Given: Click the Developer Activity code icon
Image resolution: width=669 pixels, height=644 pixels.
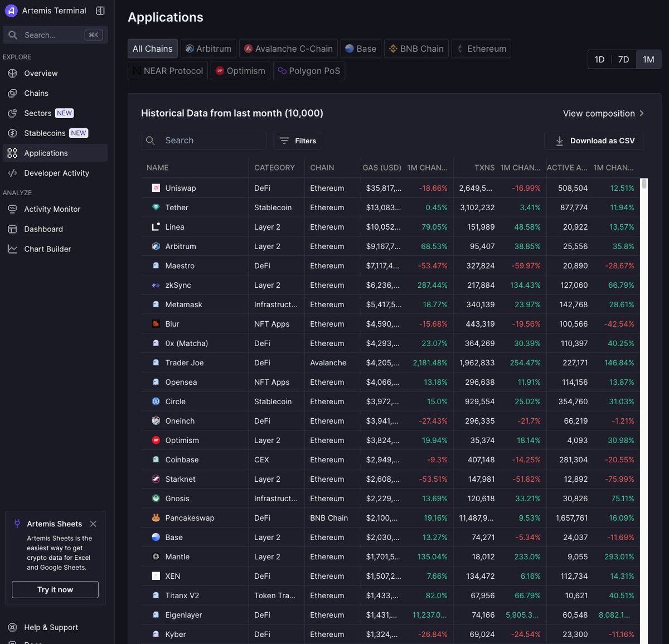Looking at the screenshot, I should [12, 173].
